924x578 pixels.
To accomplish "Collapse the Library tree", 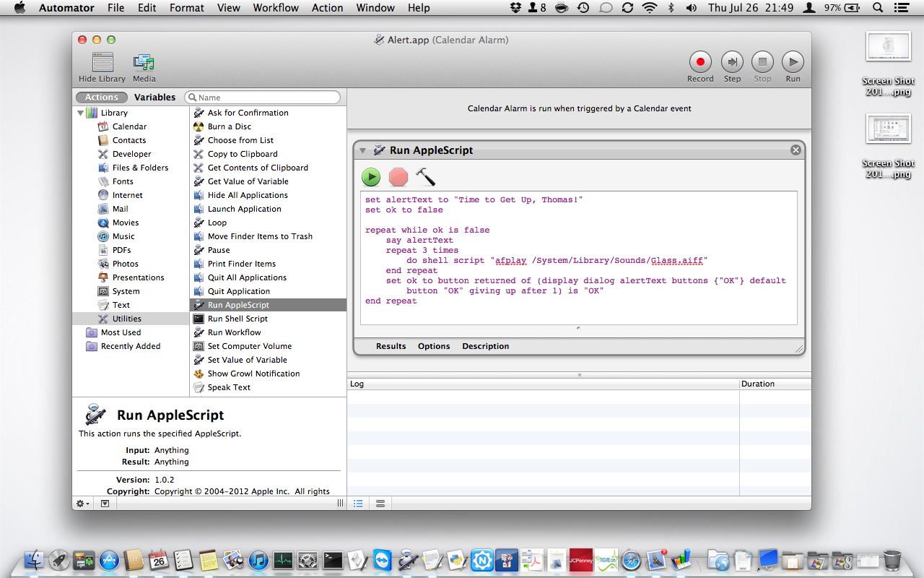I will tap(80, 113).
